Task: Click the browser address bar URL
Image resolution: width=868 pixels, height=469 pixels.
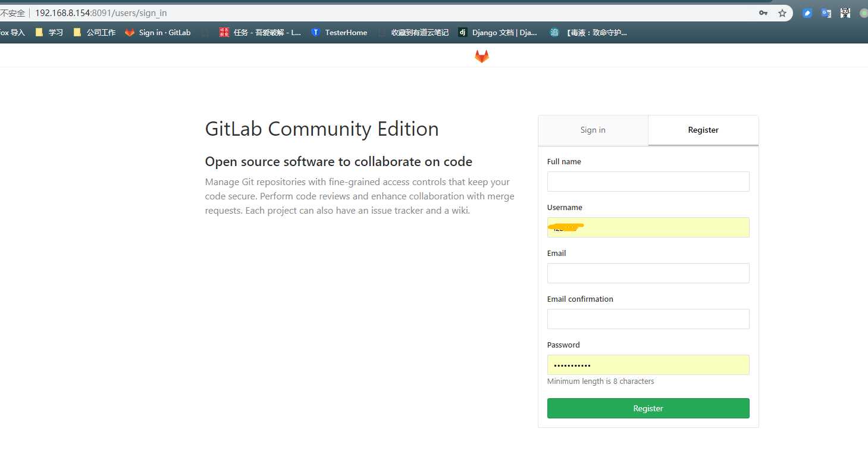Action: pyautogui.click(x=101, y=12)
